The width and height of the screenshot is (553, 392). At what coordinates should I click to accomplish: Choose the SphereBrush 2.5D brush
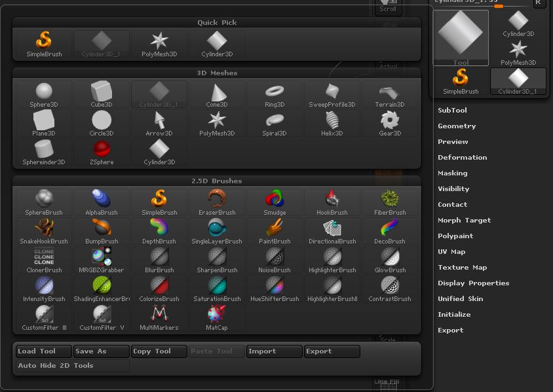[x=44, y=202]
